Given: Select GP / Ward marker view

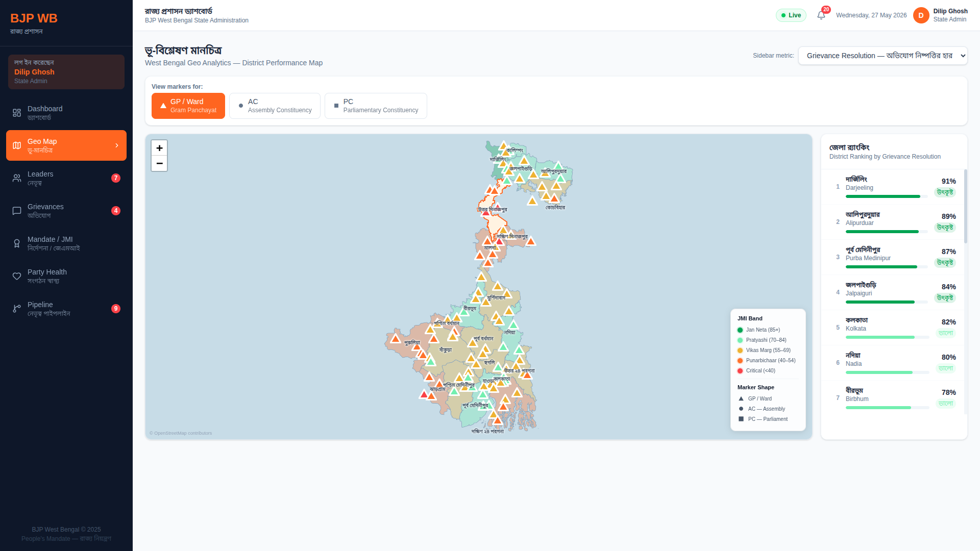Looking at the screenshot, I should [188, 106].
